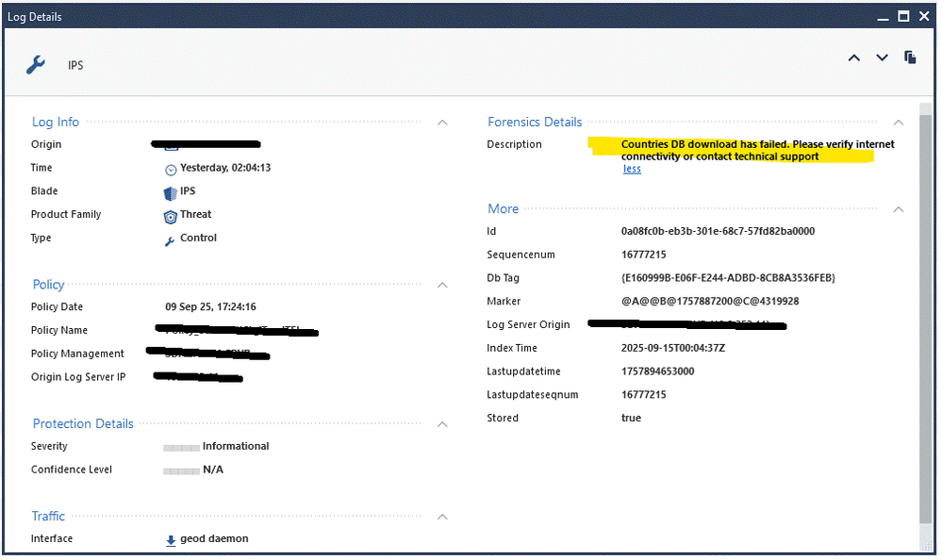Go to next log with down arrow

[882, 58]
